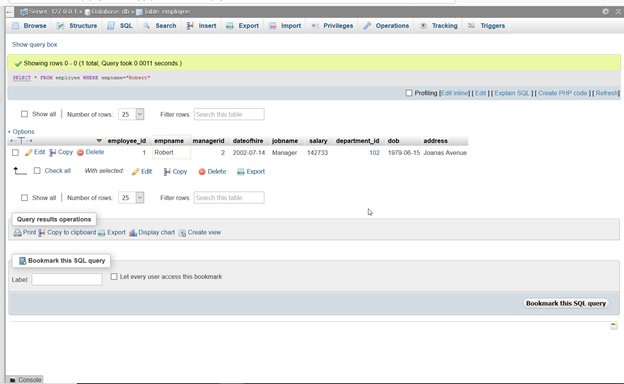This screenshot has height=384, width=624.
Task: Click the salary value 142733
Action: coord(318,153)
